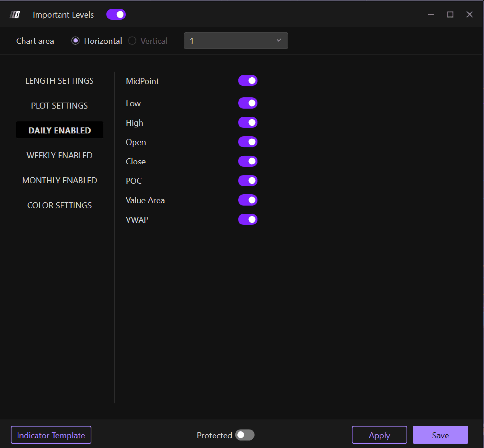
Task: Click the app logo icon in title bar
Action: tap(15, 15)
